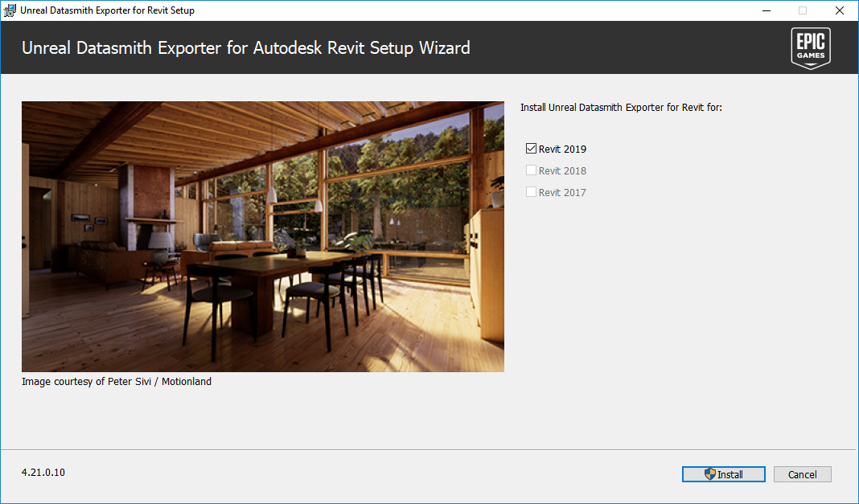Click the Revit 2017 label text

[x=562, y=192]
